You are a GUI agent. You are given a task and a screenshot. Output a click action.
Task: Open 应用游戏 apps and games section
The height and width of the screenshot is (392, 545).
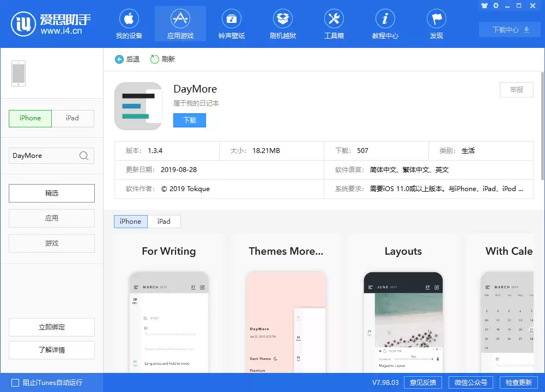180,24
